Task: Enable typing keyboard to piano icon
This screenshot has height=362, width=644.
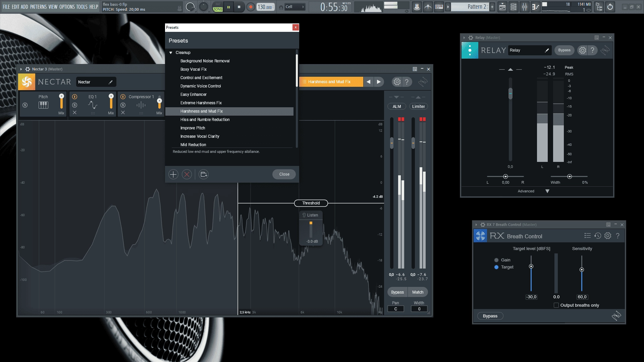Action: (439, 7)
